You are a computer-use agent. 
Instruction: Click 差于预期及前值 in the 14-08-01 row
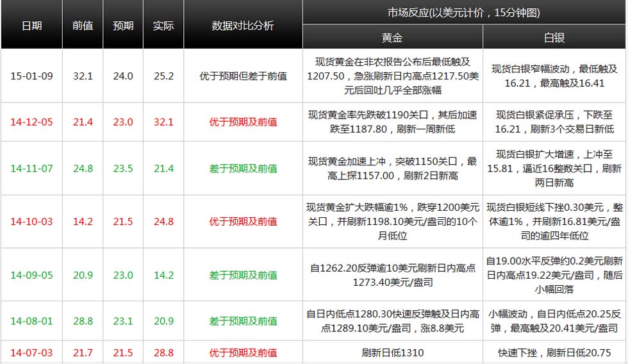(243, 321)
